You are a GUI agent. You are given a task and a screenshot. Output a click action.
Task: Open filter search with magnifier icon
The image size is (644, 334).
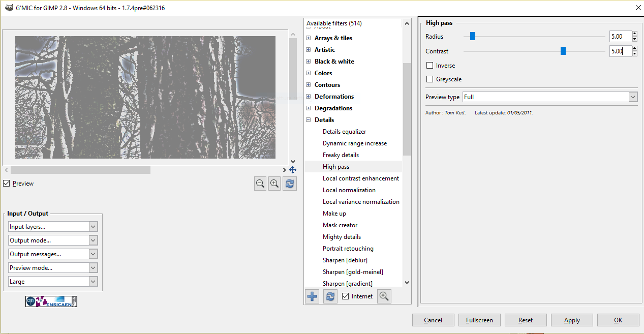(x=384, y=296)
